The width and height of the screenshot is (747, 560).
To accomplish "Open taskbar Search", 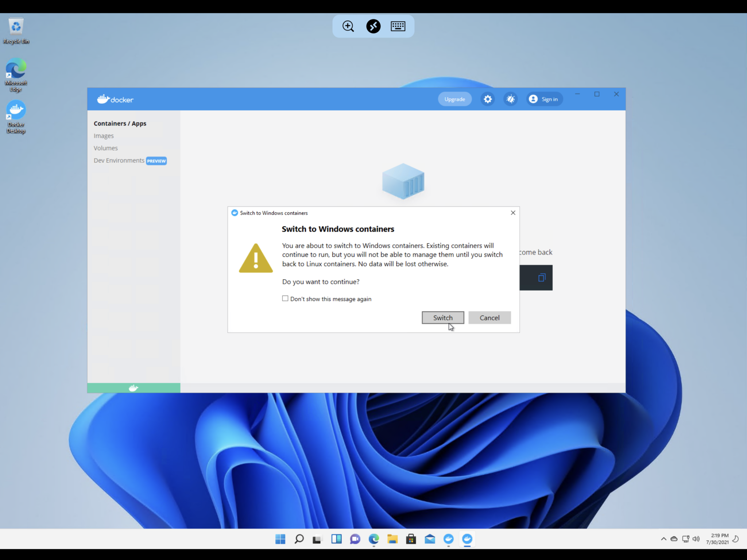I will tap(299, 539).
